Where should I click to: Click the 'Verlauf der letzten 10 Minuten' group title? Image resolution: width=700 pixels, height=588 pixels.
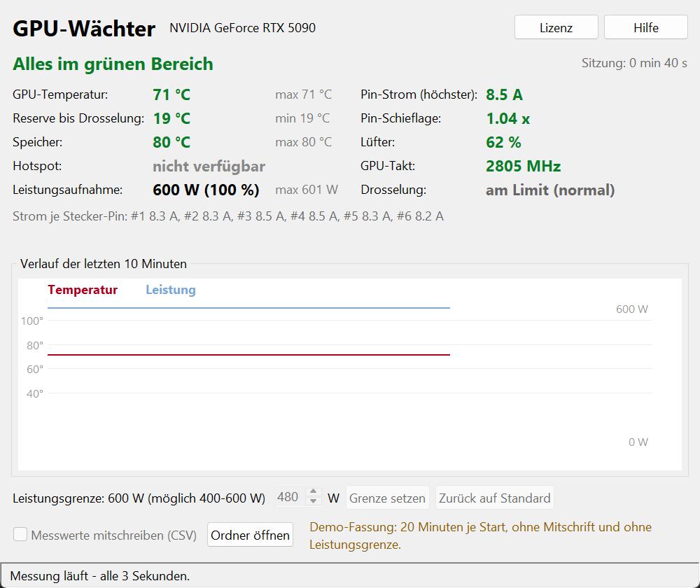104,264
